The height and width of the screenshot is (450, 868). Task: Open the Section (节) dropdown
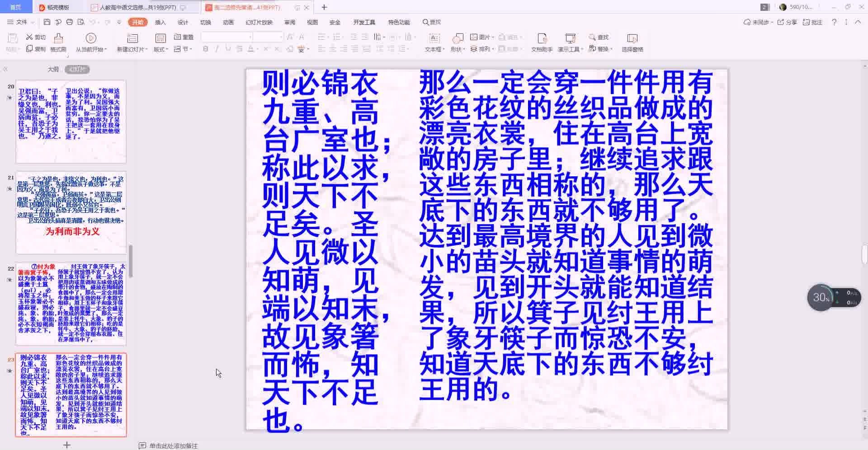click(x=184, y=49)
